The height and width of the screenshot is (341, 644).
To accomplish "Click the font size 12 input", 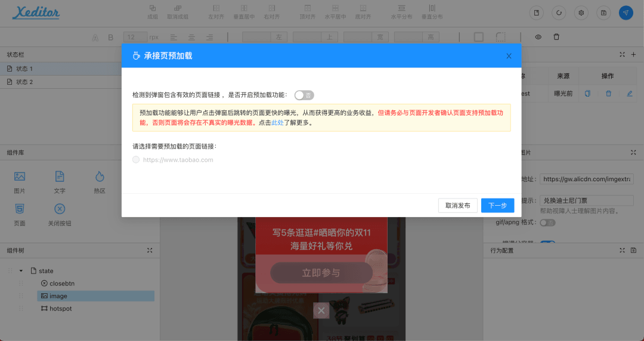I will click(135, 37).
